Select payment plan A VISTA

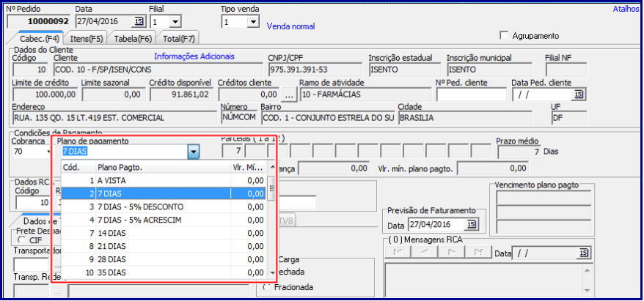[164, 180]
